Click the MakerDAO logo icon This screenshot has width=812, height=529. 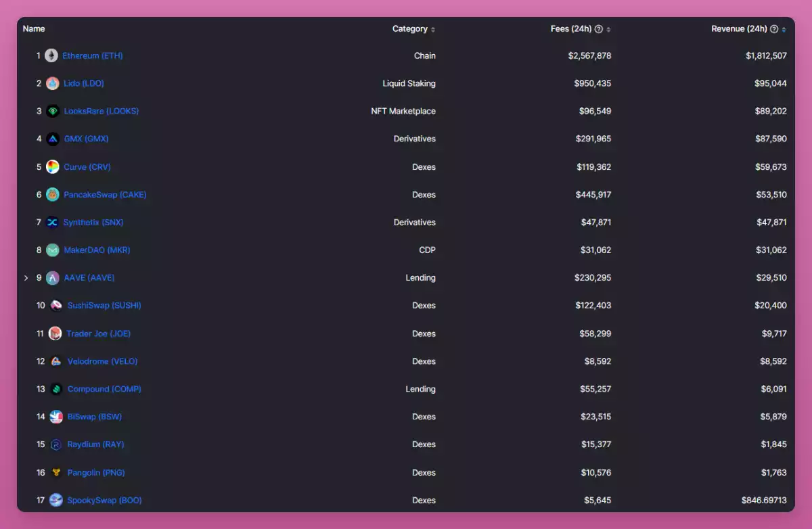coord(53,250)
